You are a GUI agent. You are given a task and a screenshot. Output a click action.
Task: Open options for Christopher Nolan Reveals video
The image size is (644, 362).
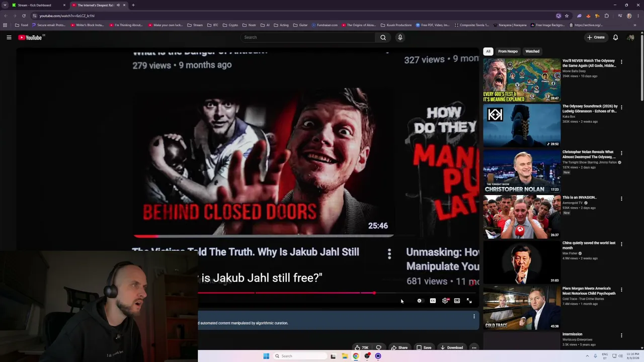pyautogui.click(x=621, y=153)
